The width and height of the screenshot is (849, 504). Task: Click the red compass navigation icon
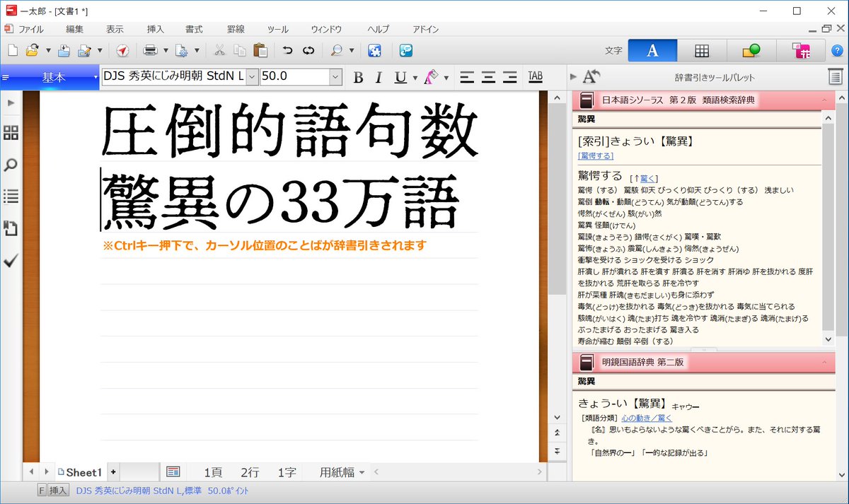coord(122,50)
